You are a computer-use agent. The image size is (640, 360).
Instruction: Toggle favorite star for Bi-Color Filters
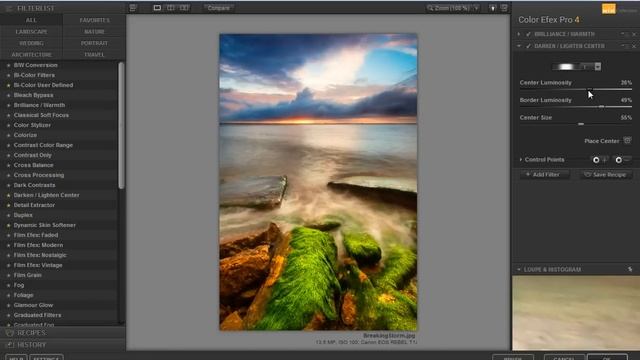click(8, 76)
